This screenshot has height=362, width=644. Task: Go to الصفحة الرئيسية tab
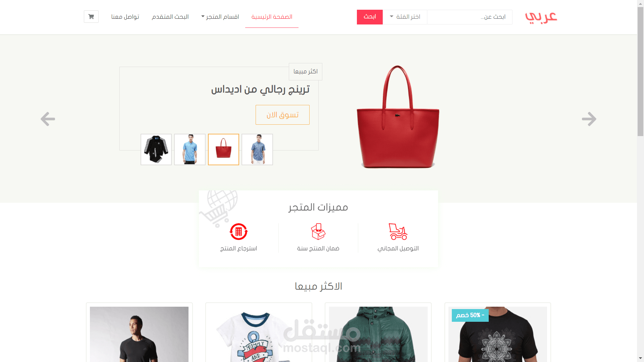coord(272,17)
